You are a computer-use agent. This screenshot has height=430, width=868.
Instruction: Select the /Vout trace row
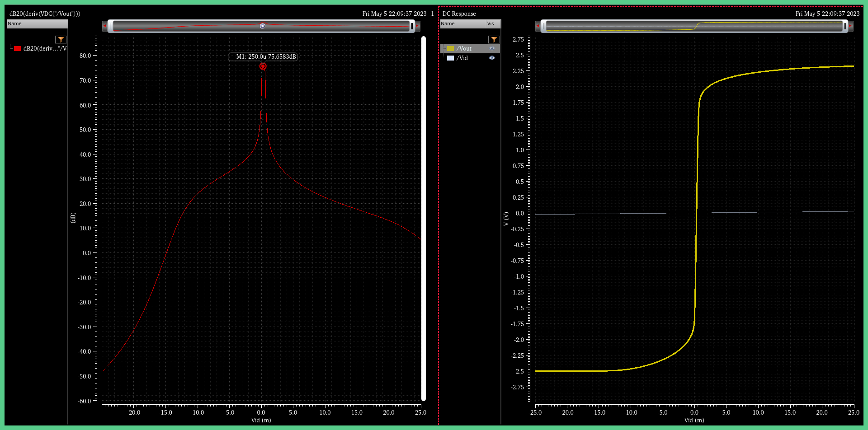click(470, 48)
